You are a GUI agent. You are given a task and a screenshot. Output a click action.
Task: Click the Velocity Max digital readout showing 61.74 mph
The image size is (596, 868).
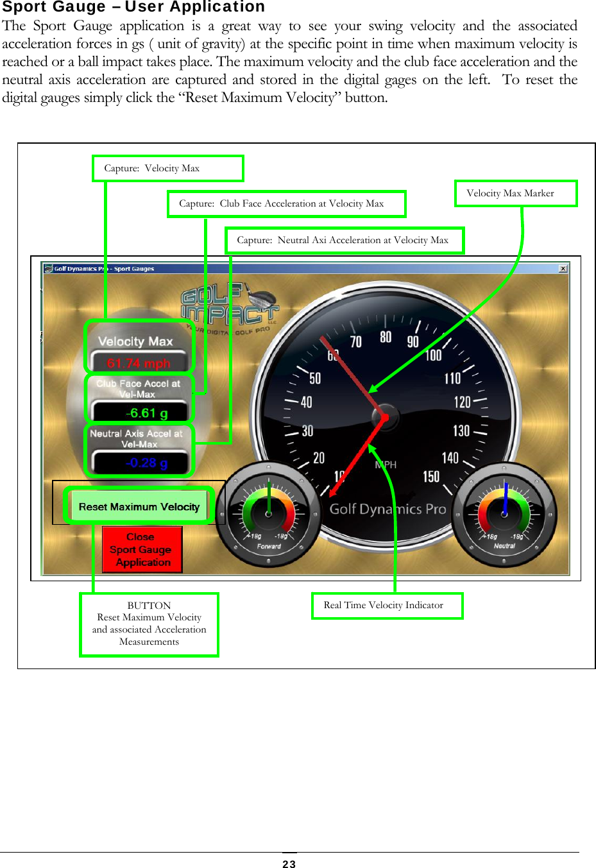[139, 346]
